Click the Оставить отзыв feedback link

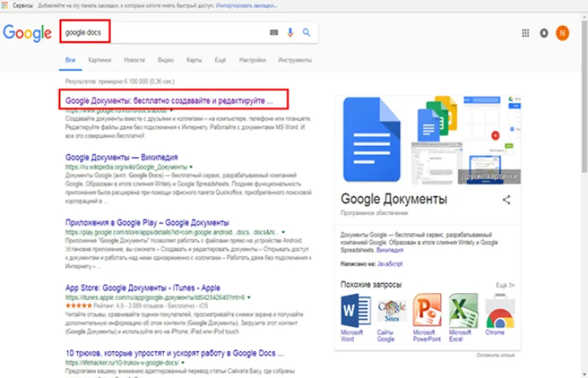point(495,355)
